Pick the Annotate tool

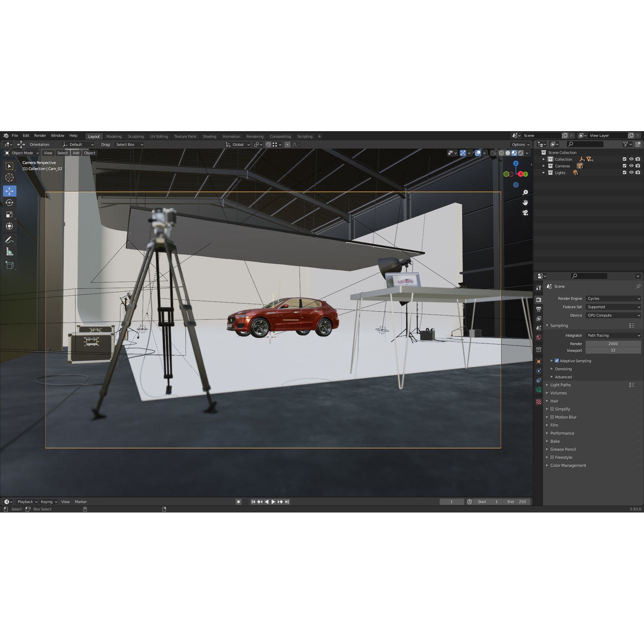point(9,239)
